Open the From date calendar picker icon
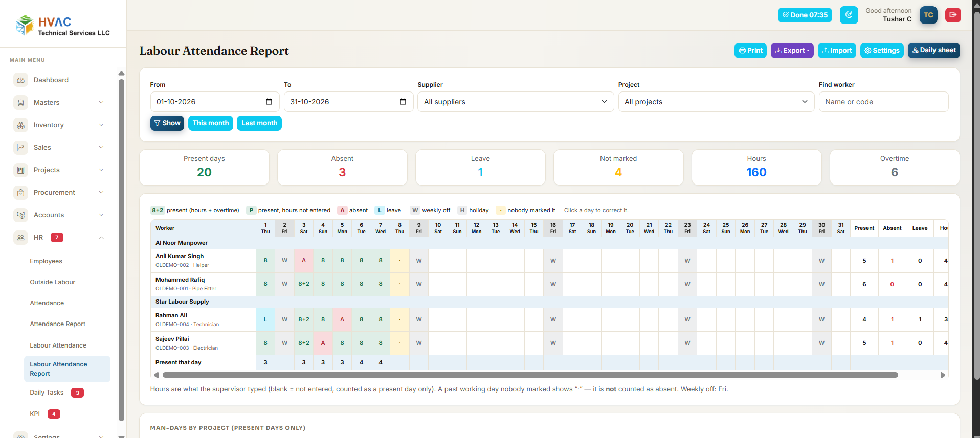This screenshot has height=438, width=980. (x=269, y=102)
